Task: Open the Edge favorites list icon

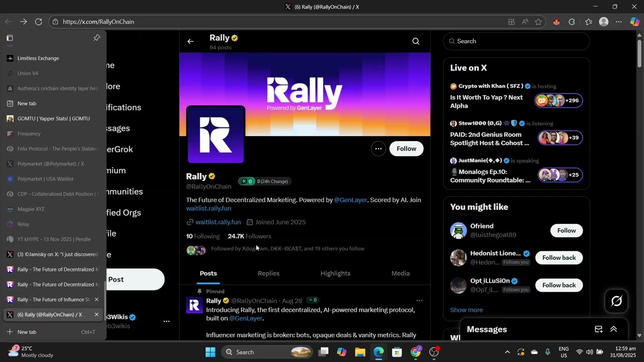Action: click(589, 22)
